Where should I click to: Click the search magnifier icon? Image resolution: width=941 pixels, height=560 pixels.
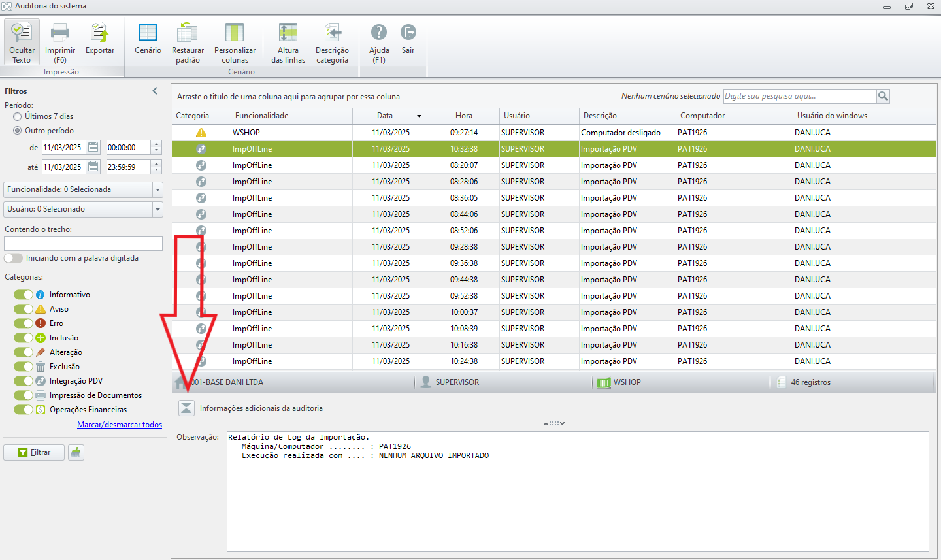[x=883, y=96]
